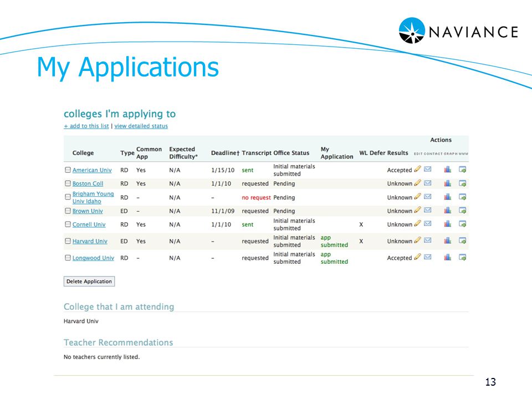The image size is (532, 399).
Task: Open the graph icon for Longwood Univ
Action: point(448,257)
